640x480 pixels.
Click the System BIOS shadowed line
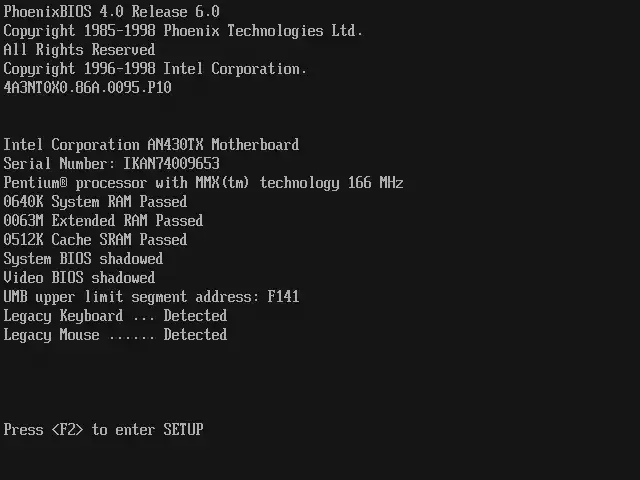[x=83, y=259]
